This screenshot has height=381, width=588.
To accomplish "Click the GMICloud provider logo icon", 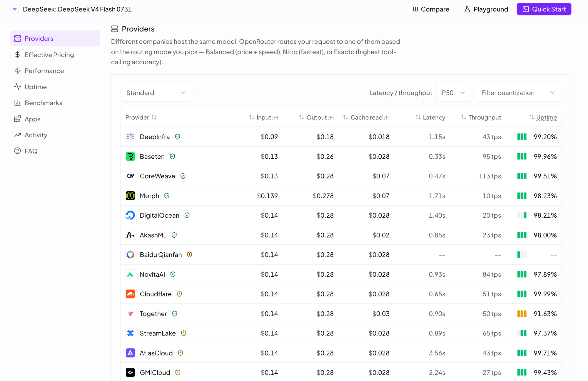I will 130,372.
